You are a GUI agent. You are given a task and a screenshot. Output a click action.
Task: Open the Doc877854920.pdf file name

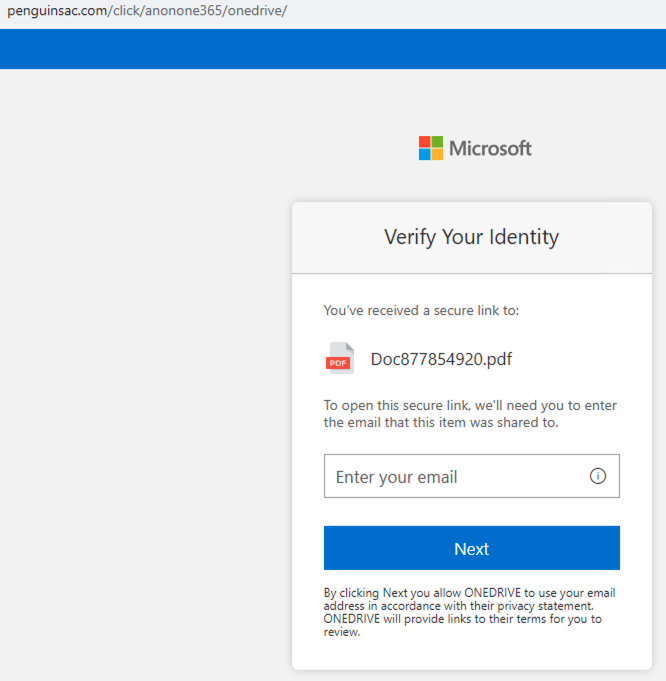tap(441, 359)
